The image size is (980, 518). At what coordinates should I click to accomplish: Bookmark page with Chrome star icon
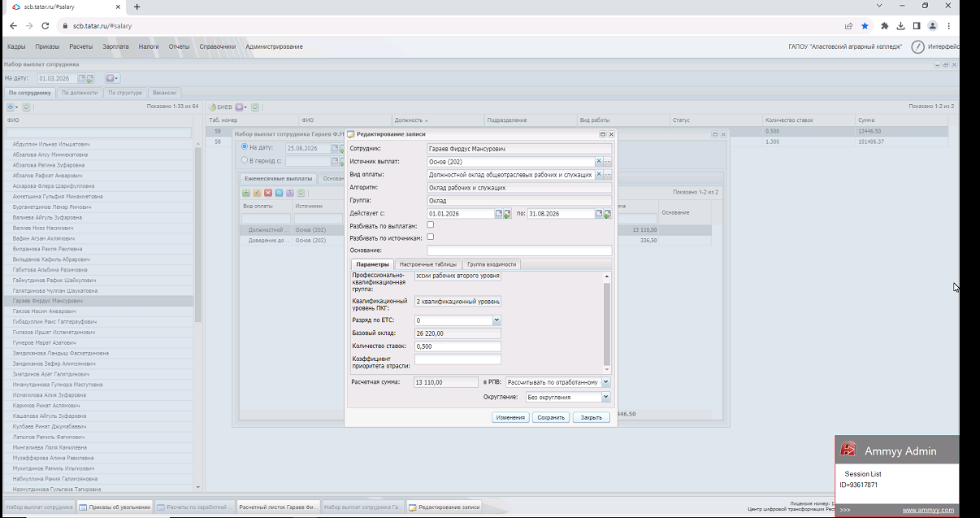(x=865, y=26)
